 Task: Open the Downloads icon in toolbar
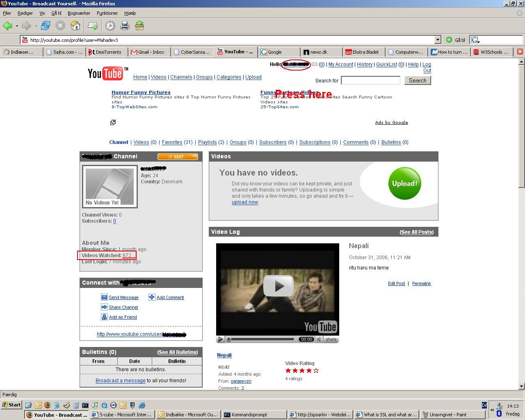coord(139,26)
